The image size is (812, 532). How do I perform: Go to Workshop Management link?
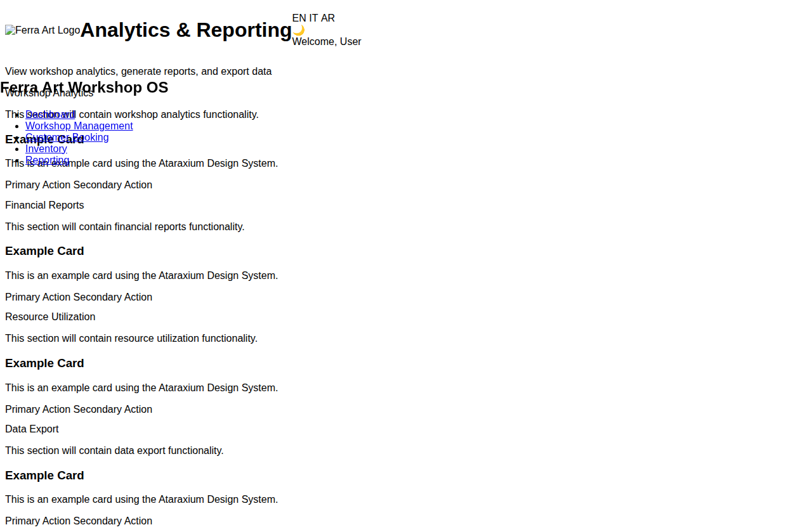click(79, 126)
